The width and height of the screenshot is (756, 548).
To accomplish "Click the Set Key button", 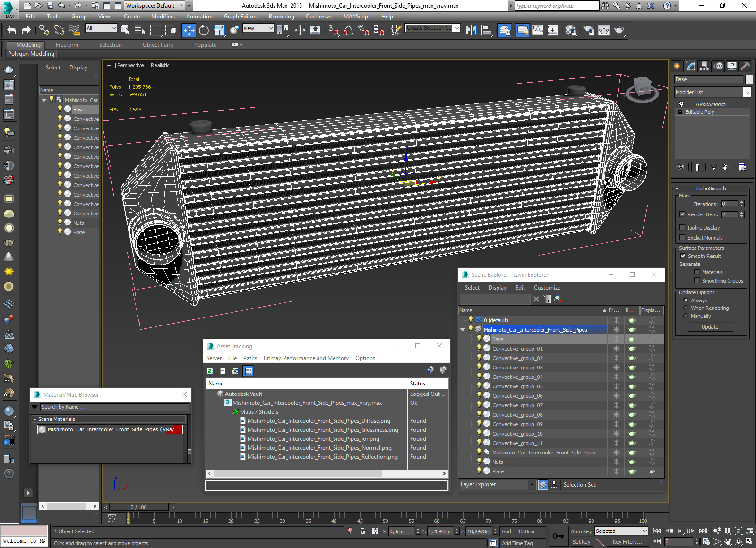I will tap(581, 542).
